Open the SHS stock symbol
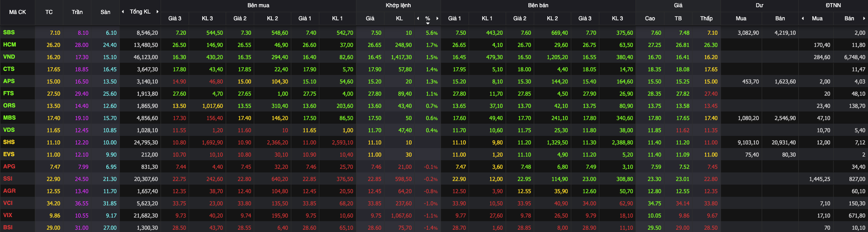This screenshot has width=868, height=232. 9,142
